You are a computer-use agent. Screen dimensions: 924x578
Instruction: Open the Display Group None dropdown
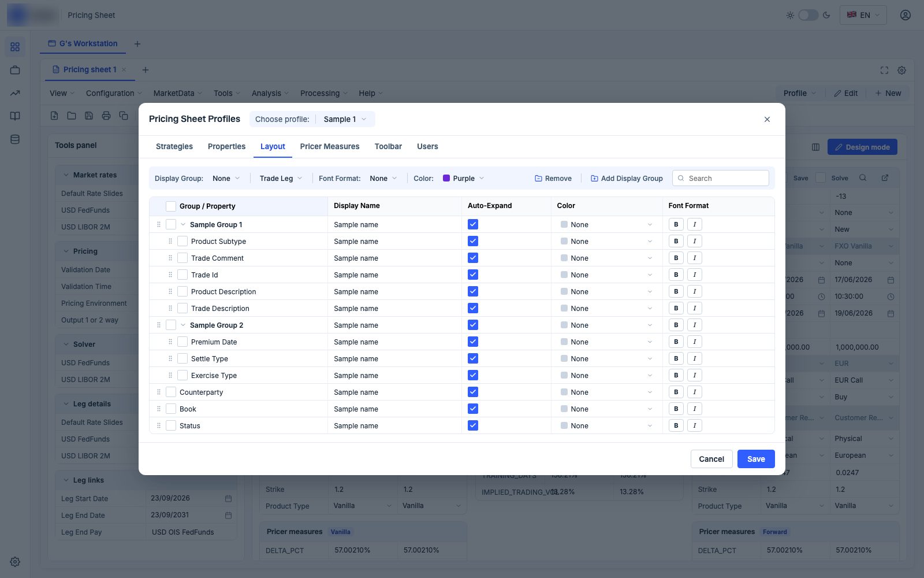[x=226, y=178]
